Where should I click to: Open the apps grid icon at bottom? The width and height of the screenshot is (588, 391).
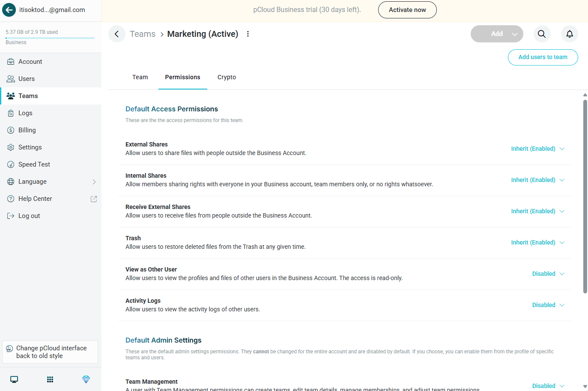pyautogui.click(x=50, y=379)
